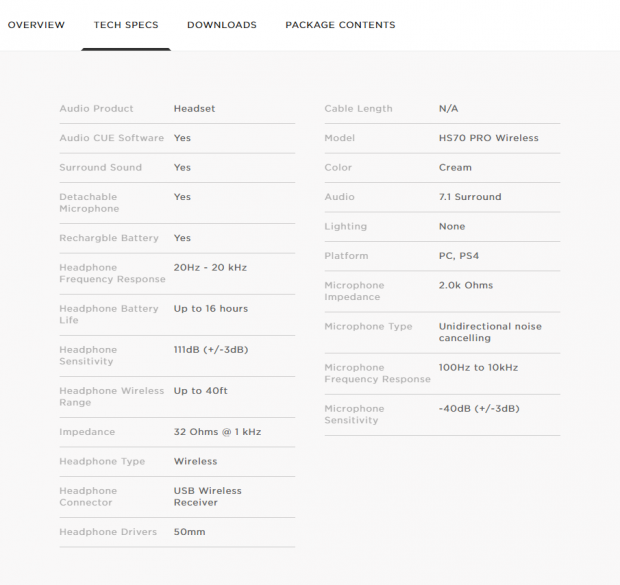Click the 'Rechargble Battery' label

point(109,238)
